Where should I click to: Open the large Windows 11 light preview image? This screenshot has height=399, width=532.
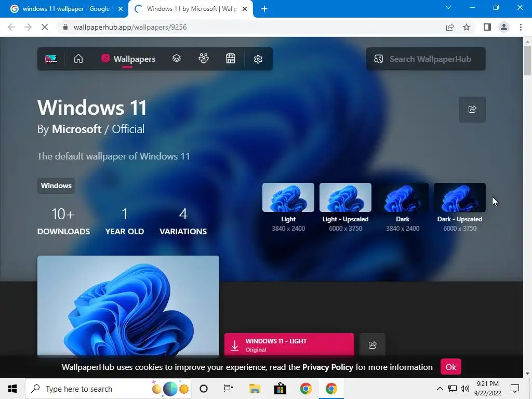pyautogui.click(x=128, y=305)
